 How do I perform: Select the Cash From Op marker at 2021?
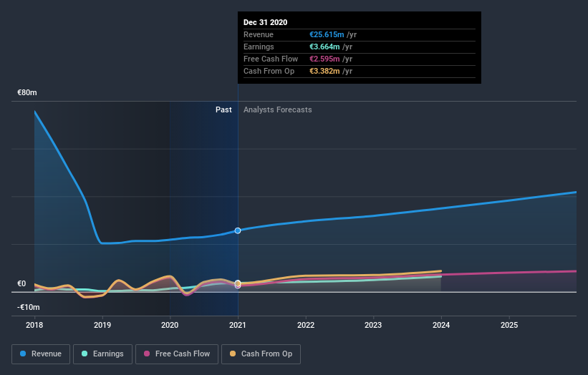point(238,283)
